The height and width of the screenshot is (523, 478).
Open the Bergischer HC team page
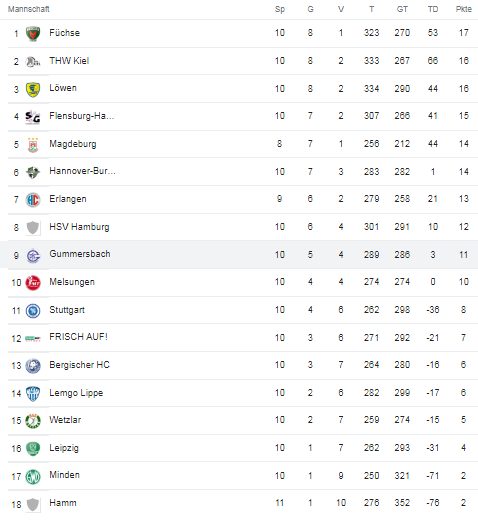79,365
